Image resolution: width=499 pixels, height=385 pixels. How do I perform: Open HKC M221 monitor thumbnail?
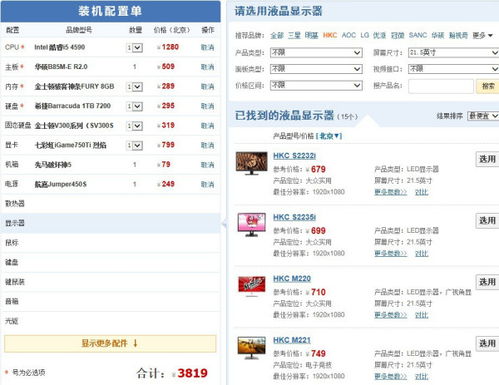252,348
